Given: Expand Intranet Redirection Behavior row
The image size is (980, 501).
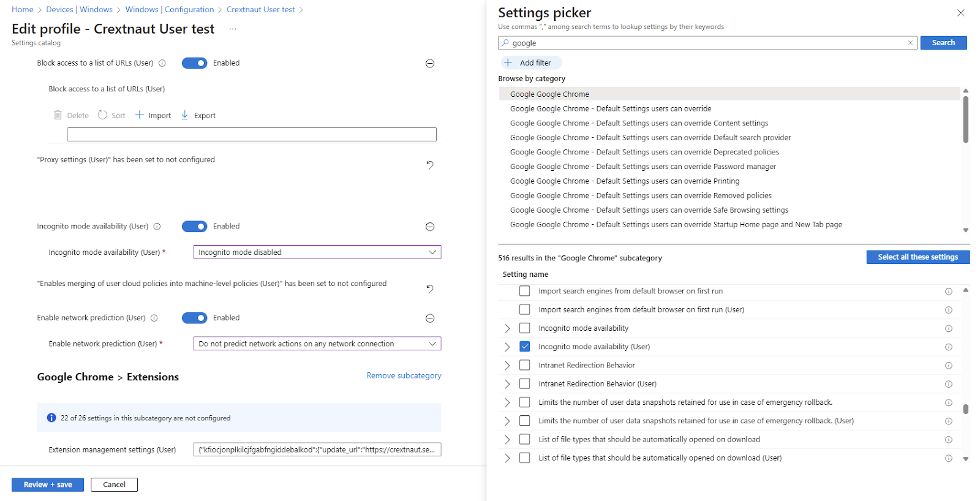Looking at the screenshot, I should coord(507,365).
